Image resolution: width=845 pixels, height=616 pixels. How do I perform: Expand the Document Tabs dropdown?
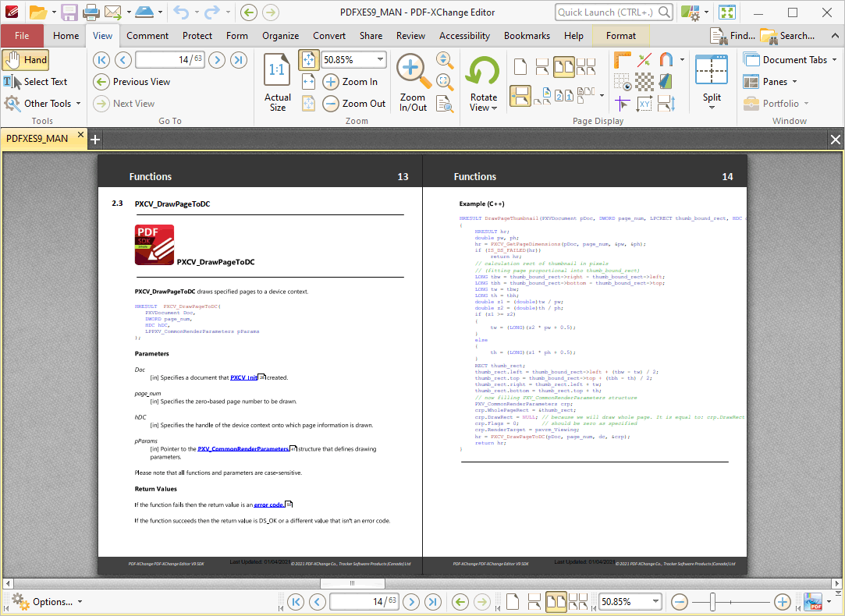(833, 60)
